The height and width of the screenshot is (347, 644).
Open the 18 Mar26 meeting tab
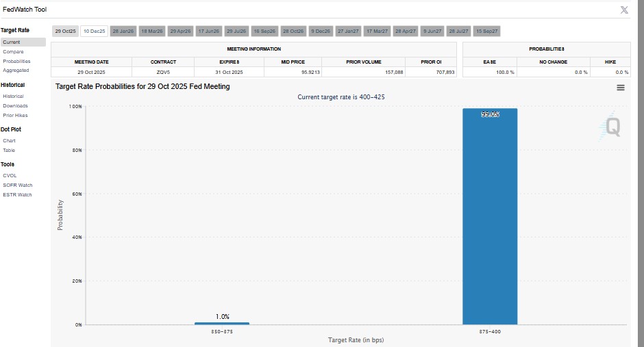click(x=151, y=31)
